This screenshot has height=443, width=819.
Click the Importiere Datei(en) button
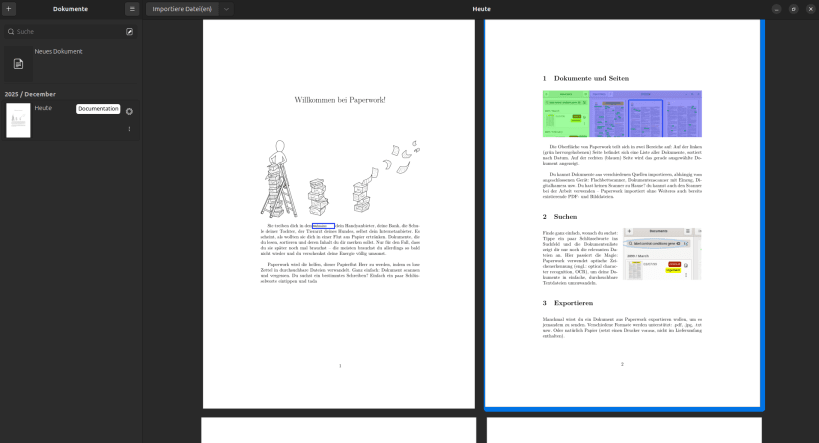pyautogui.click(x=182, y=9)
